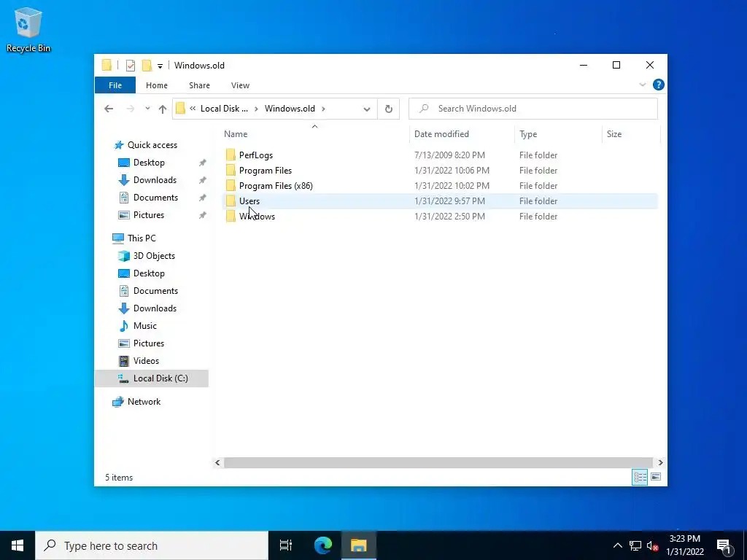Sort by the Name column header
Screen dimensions: 747x560
[314, 134]
